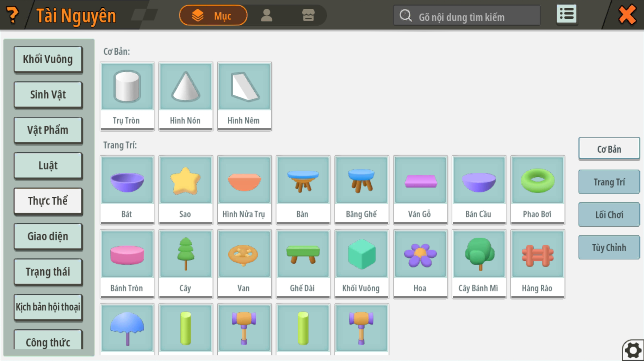
Task: Jump to the Trang Trí section
Action: pos(609,182)
